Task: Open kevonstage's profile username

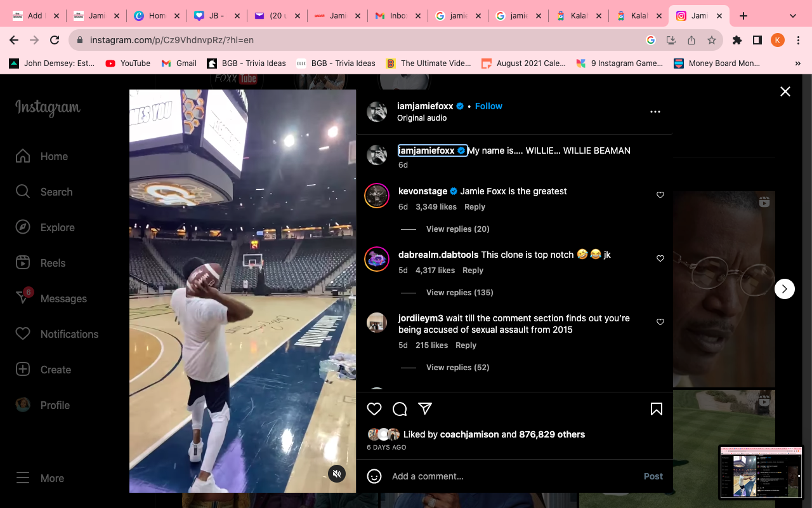Action: (x=422, y=191)
